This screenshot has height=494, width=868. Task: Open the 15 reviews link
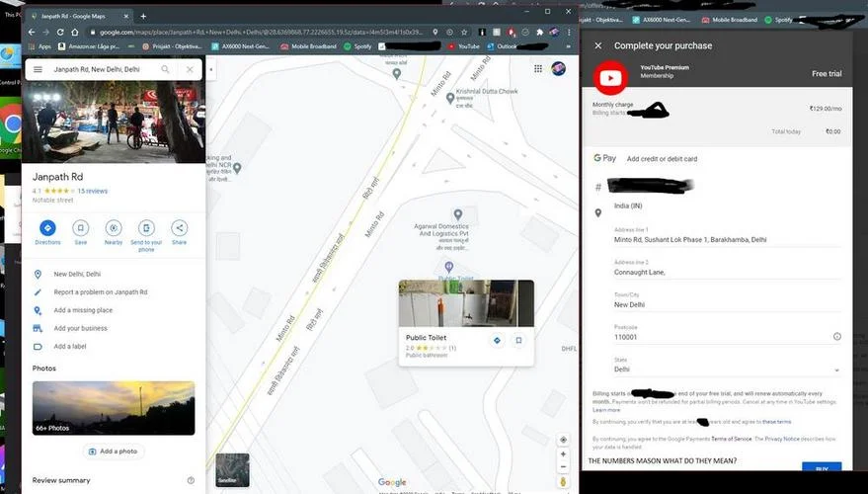coord(93,191)
